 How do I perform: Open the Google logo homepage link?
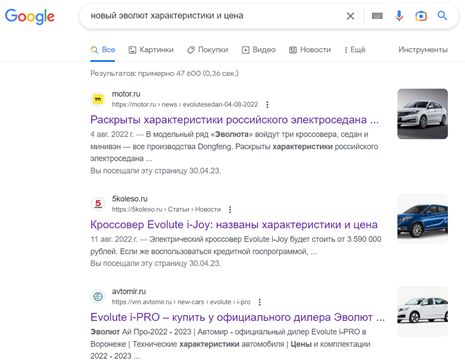click(30, 16)
